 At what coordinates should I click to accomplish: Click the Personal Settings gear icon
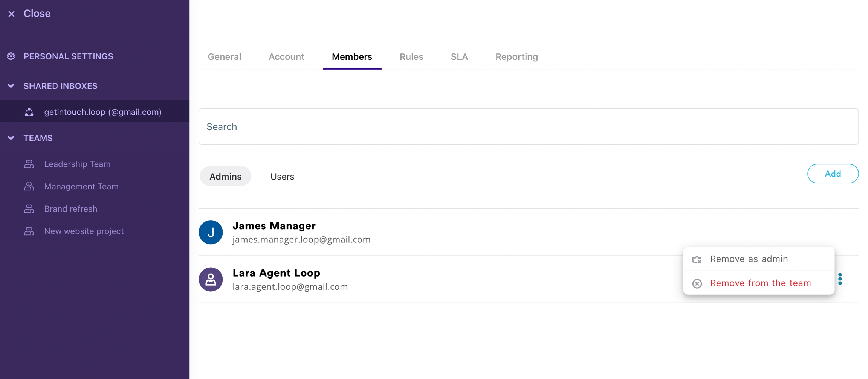[11, 56]
